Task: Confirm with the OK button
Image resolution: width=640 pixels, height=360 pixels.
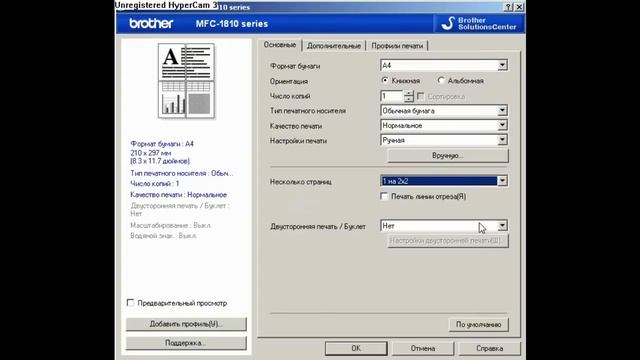Action: [x=356, y=349]
